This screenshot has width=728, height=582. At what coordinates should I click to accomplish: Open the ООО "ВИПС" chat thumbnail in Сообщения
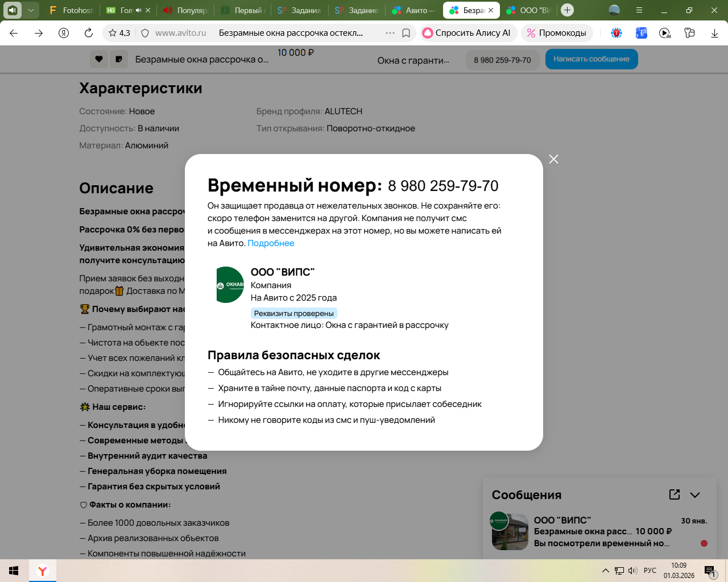pyautogui.click(x=510, y=531)
